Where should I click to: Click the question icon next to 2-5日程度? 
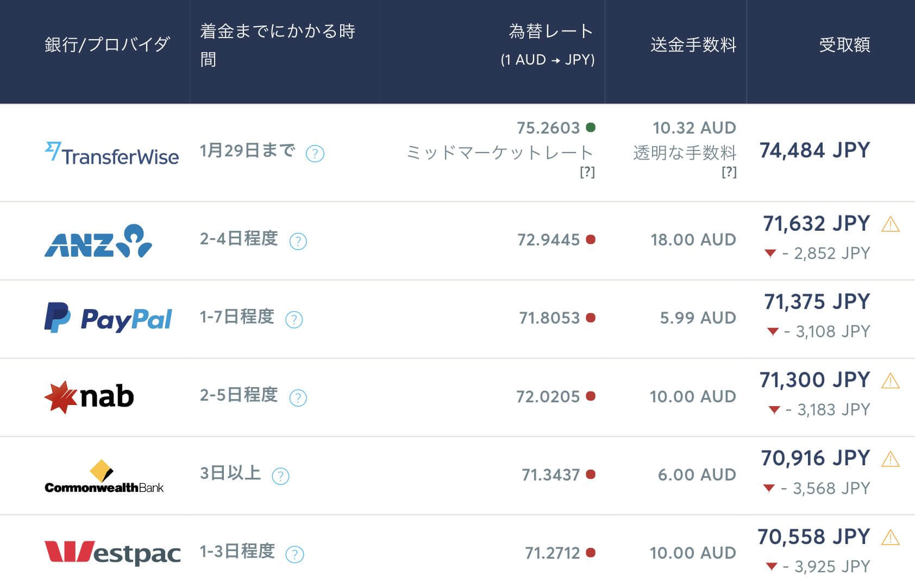pyautogui.click(x=298, y=398)
